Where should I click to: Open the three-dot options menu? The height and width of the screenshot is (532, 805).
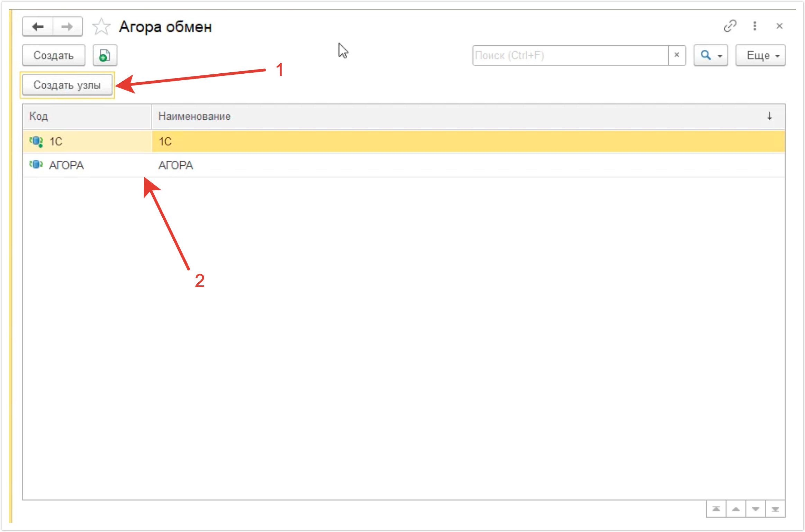click(x=755, y=26)
